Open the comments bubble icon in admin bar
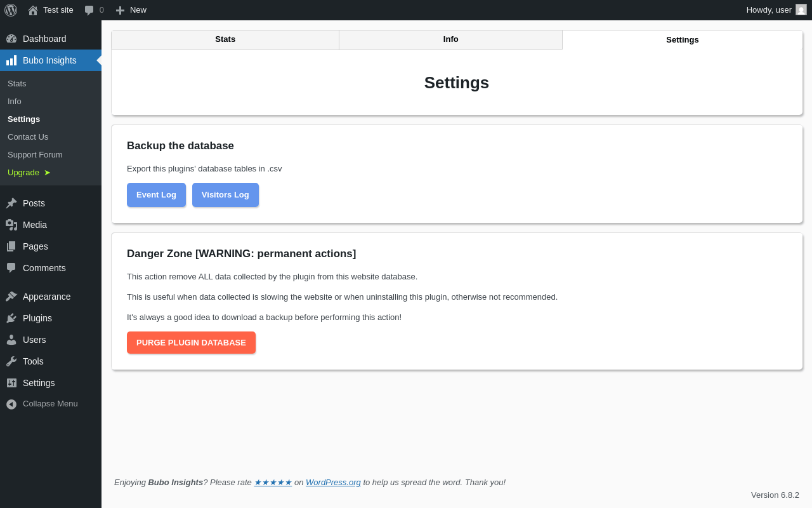Image resolution: width=812 pixels, height=508 pixels. coord(89,10)
